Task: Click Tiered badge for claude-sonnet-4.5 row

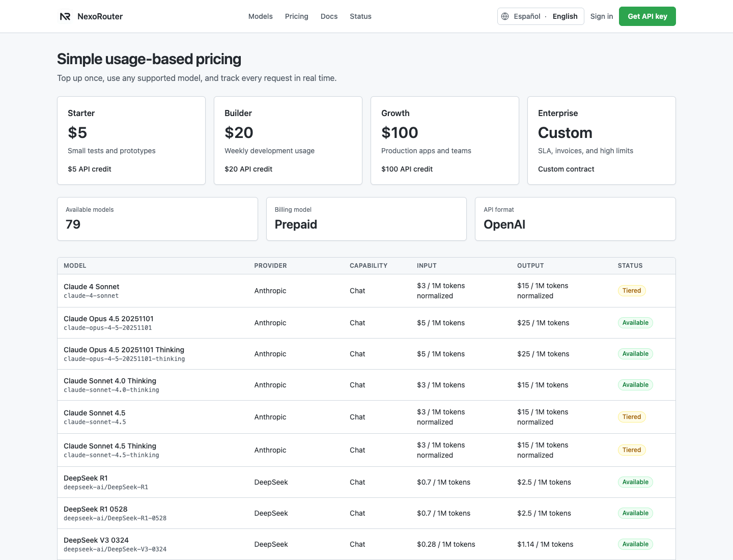Action: click(x=632, y=417)
